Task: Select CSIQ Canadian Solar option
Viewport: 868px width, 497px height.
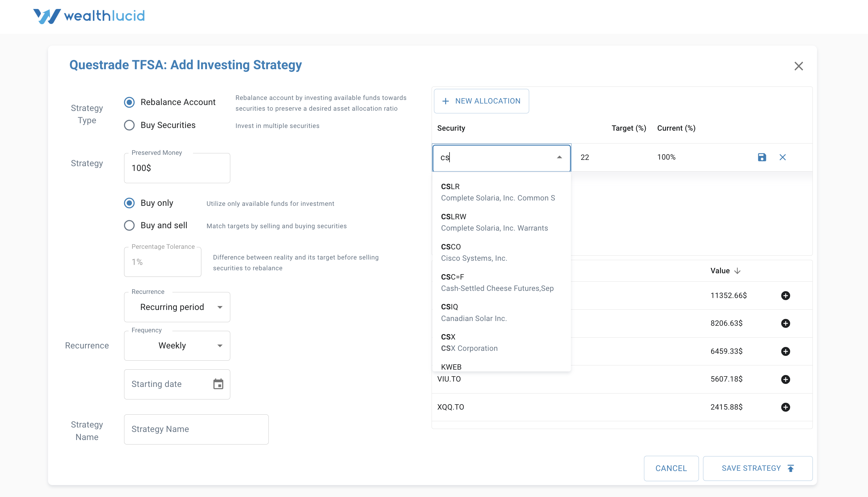Action: [501, 312]
